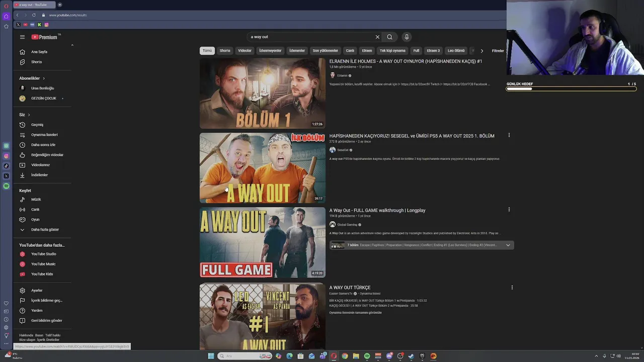Screen dimensions: 644x362
Task: Start voice search with the microphone icon
Action: [x=407, y=37]
